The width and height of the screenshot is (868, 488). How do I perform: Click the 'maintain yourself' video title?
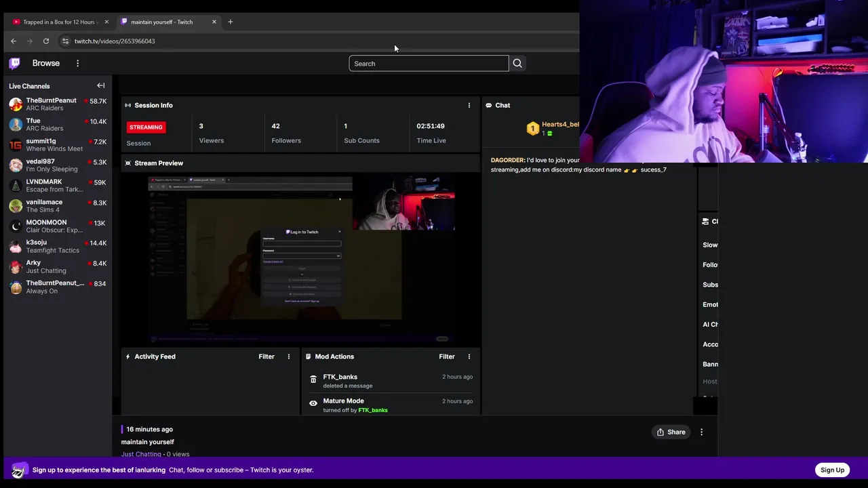[x=148, y=442]
